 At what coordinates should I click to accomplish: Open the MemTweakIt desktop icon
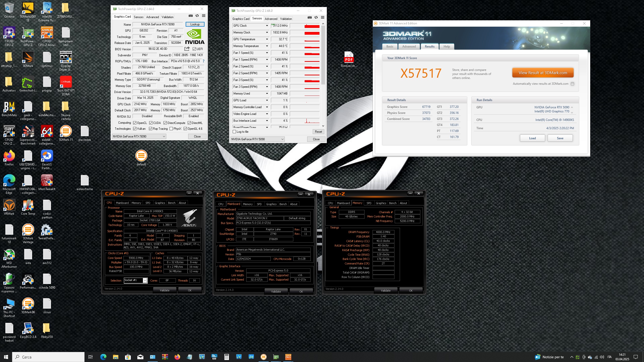point(47,183)
